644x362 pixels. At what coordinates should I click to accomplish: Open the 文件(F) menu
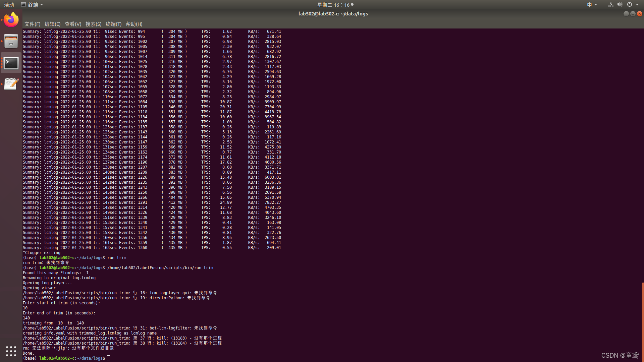[32, 24]
